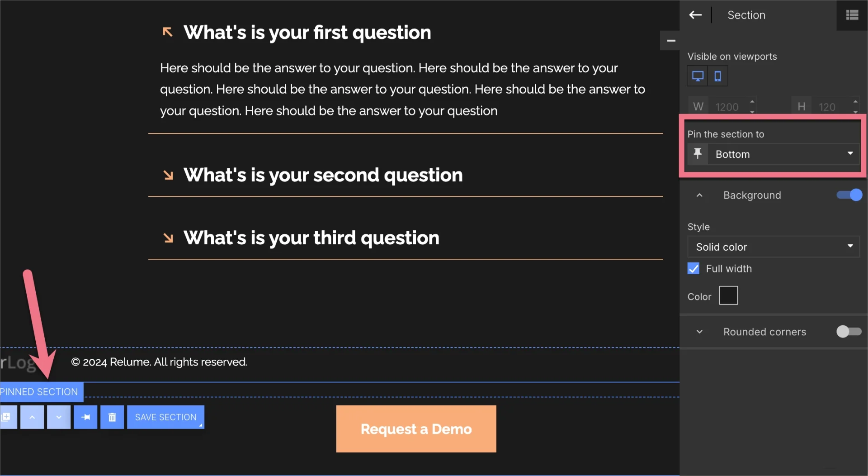
Task: Click the back arrow in the Section panel
Action: pyautogui.click(x=695, y=15)
